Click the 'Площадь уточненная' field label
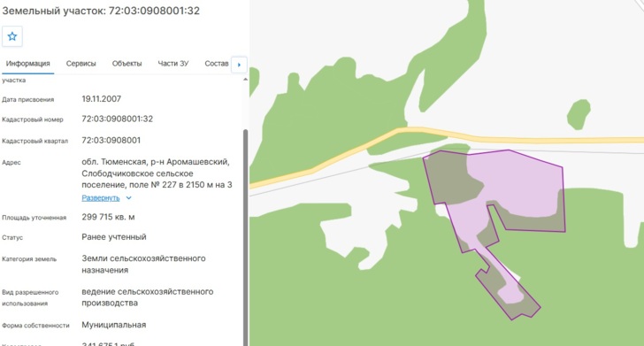Screen dimensions: 644x346 pos(34,218)
